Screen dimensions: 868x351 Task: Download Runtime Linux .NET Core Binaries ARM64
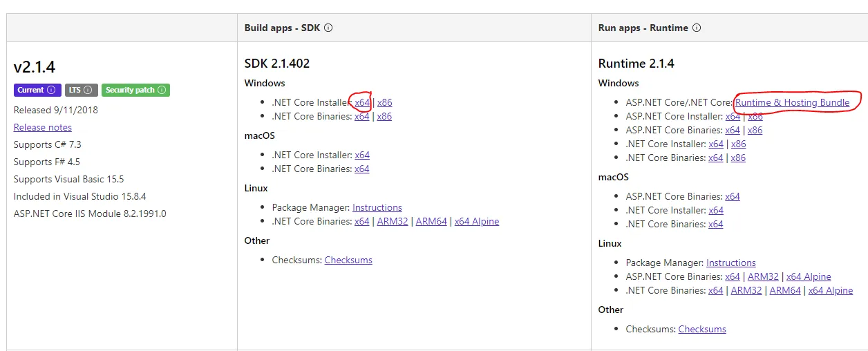tap(785, 290)
